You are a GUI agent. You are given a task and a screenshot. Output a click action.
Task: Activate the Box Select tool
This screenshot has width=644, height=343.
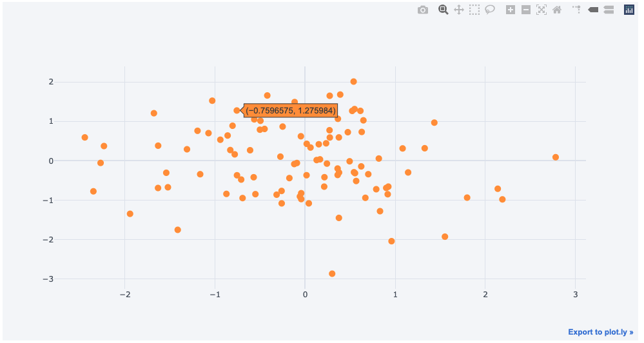[474, 10]
